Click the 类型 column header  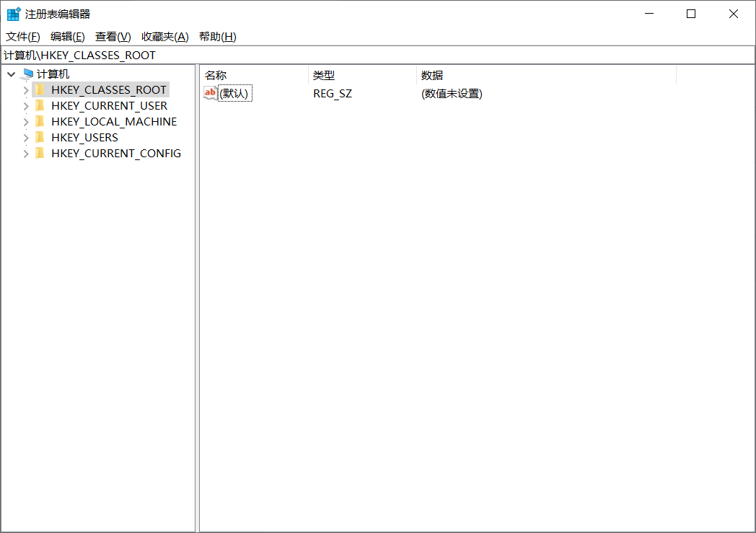363,75
